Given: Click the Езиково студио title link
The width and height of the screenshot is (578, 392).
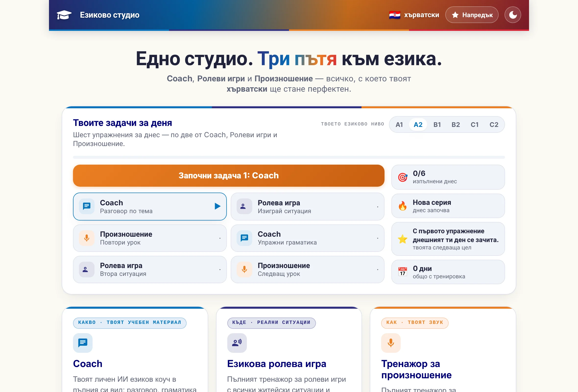Looking at the screenshot, I should coord(109,15).
